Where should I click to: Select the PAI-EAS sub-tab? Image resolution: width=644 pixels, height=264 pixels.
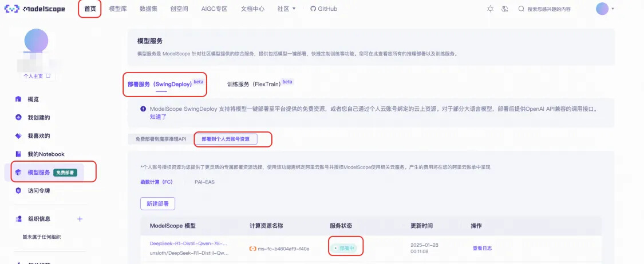204,182
